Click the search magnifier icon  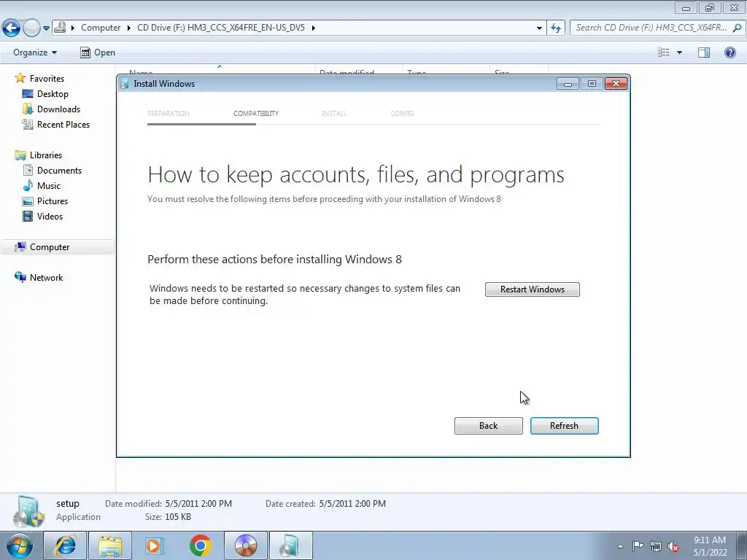737,28
